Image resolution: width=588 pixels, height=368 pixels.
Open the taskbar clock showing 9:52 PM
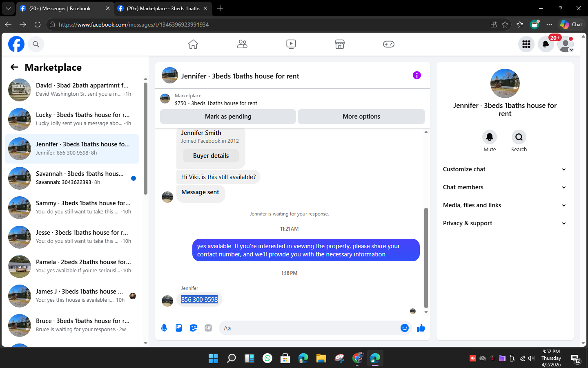click(551, 358)
